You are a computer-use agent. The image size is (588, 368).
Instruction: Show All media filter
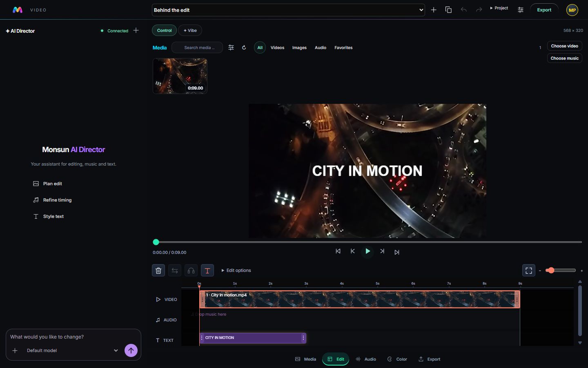(x=260, y=47)
